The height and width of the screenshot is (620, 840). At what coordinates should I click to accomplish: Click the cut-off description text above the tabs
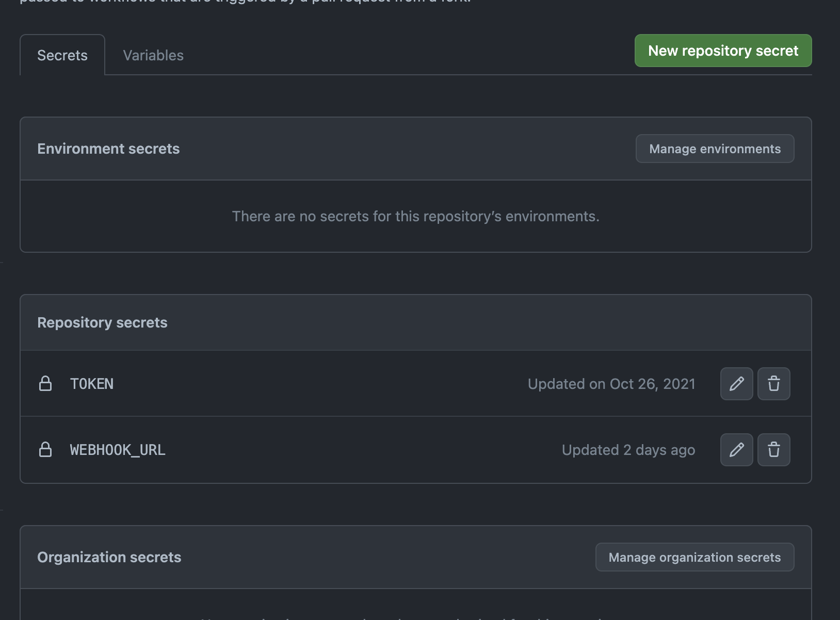(x=245, y=2)
